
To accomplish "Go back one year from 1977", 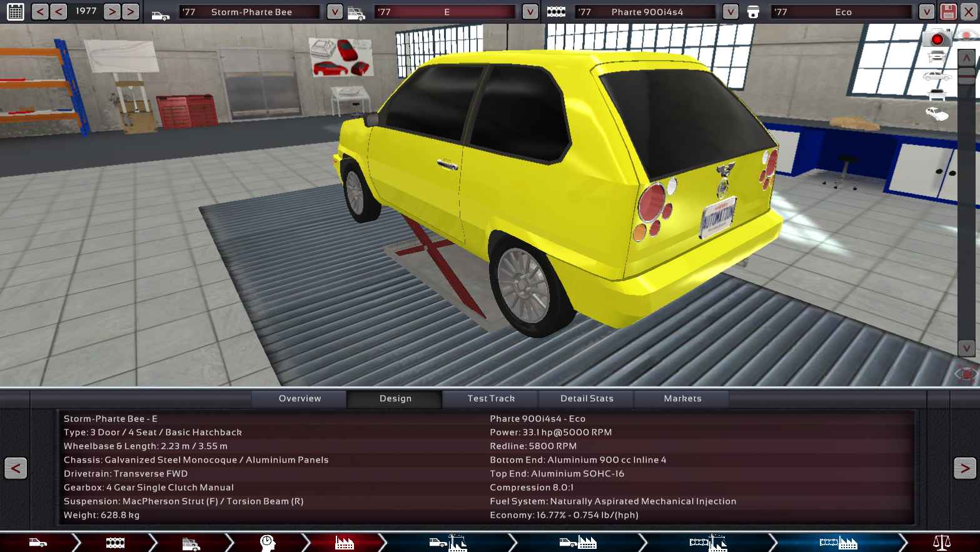I will (59, 11).
